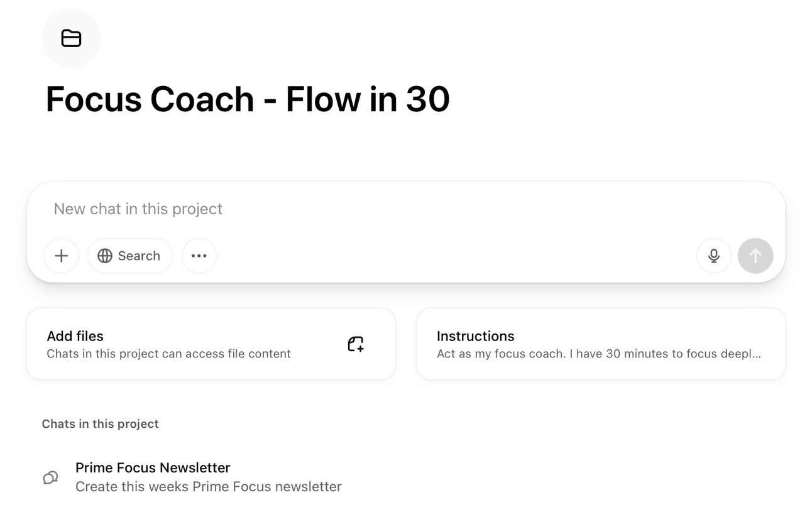
Task: Click the Instructions heading text
Action: (475, 336)
